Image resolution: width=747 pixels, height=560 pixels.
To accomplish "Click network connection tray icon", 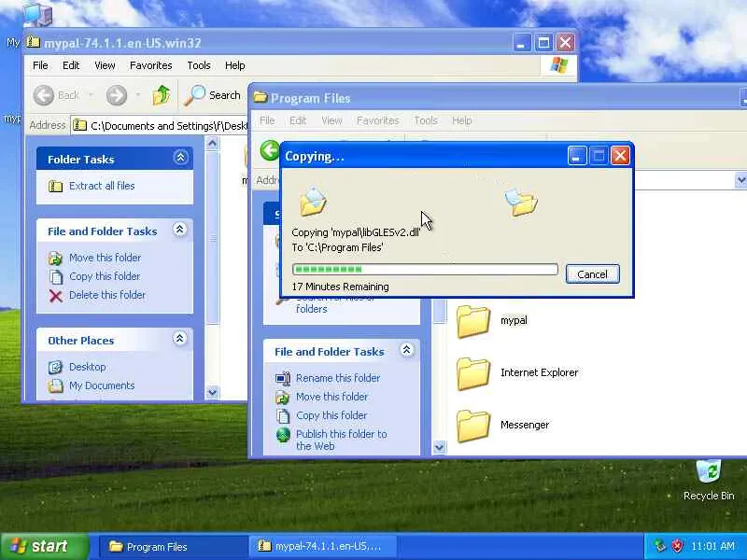I will (x=660, y=546).
